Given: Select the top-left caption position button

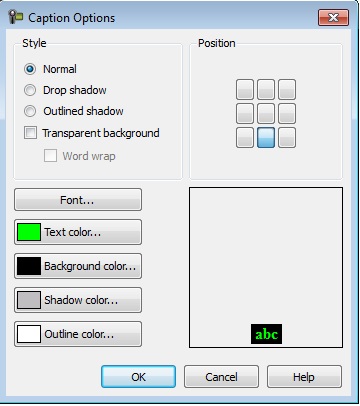Looking at the screenshot, I should [245, 89].
